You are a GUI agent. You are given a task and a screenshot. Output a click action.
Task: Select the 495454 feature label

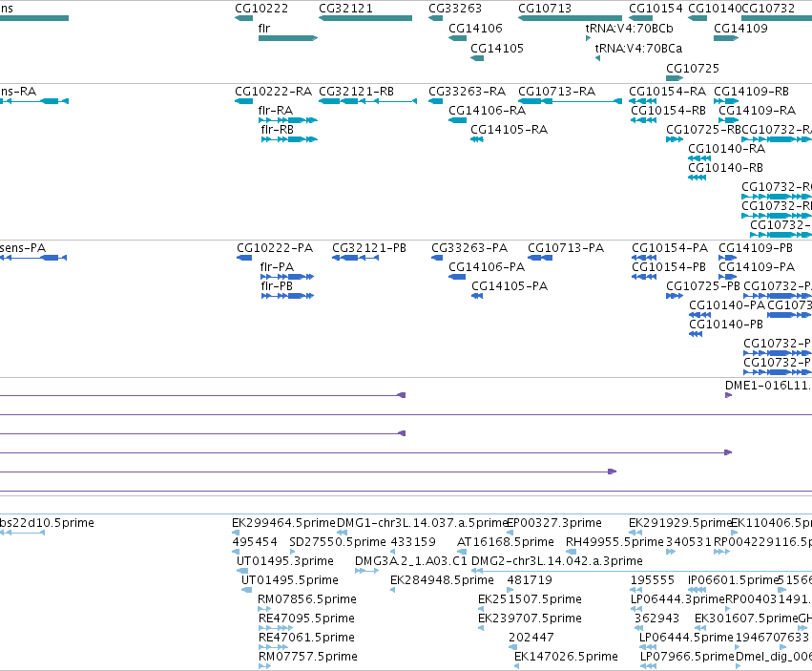pyautogui.click(x=255, y=542)
